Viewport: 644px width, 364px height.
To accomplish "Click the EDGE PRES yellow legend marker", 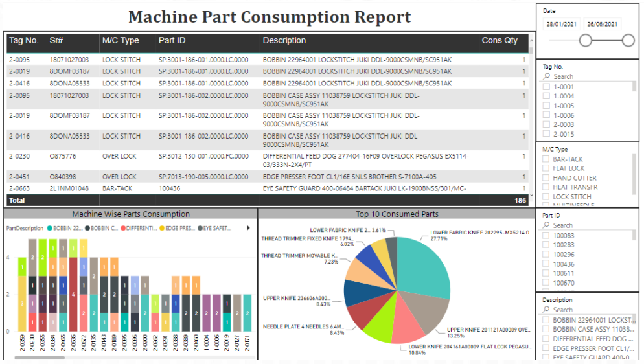I will 161,228.
